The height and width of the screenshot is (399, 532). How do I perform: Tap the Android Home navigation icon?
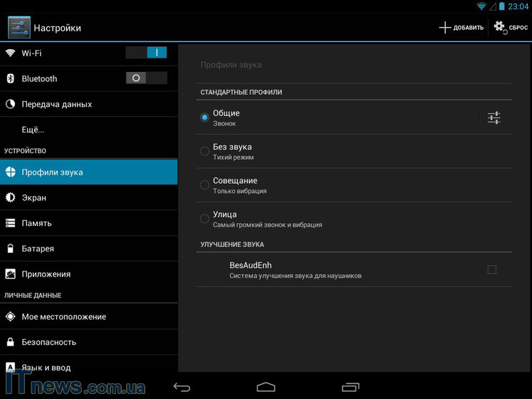point(266,387)
